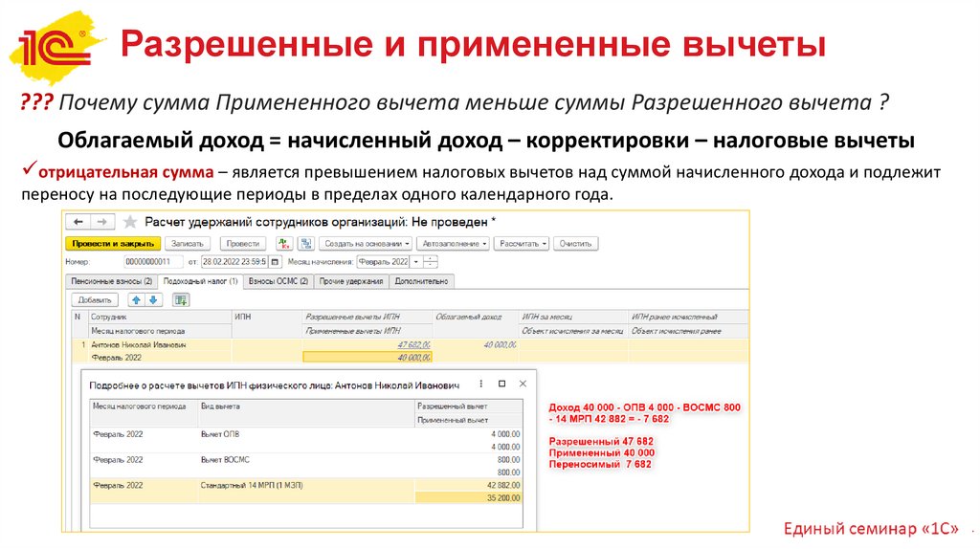The height and width of the screenshot is (549, 980).
Task: Click the Добавить button
Action: pos(95,299)
